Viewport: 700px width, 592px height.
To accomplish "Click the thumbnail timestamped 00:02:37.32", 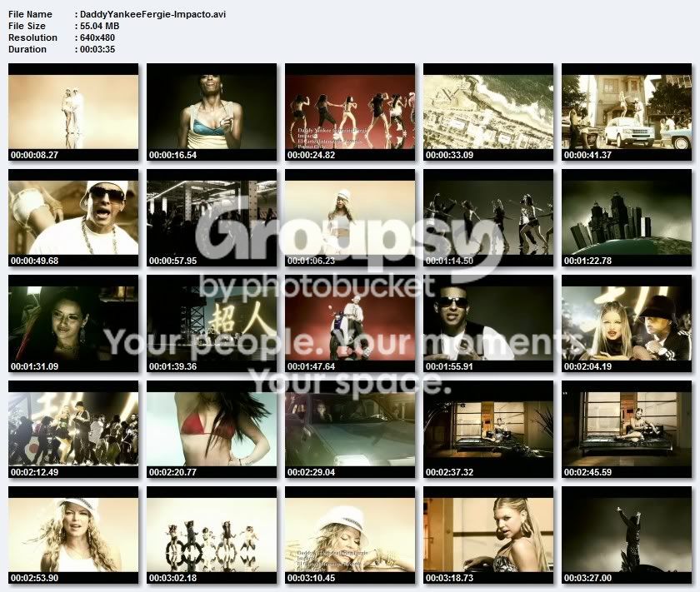I will (x=488, y=429).
